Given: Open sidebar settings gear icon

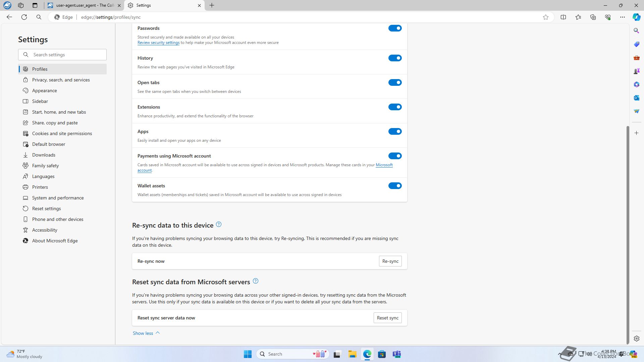Looking at the screenshot, I should (x=636, y=339).
